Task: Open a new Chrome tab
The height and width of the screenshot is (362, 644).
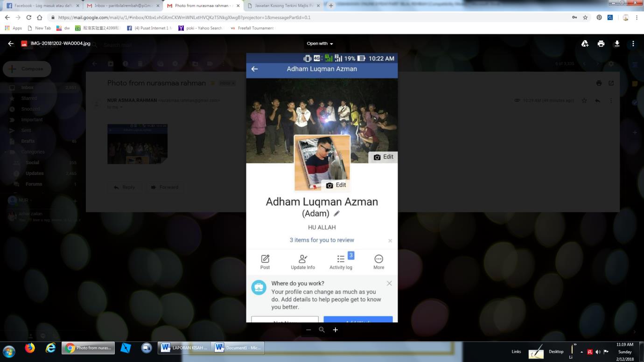Action: pyautogui.click(x=331, y=6)
